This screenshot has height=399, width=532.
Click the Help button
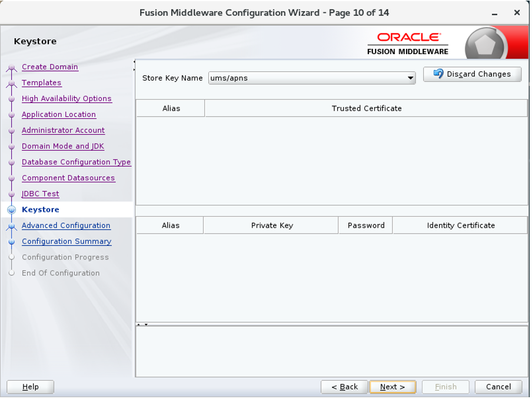(30, 387)
